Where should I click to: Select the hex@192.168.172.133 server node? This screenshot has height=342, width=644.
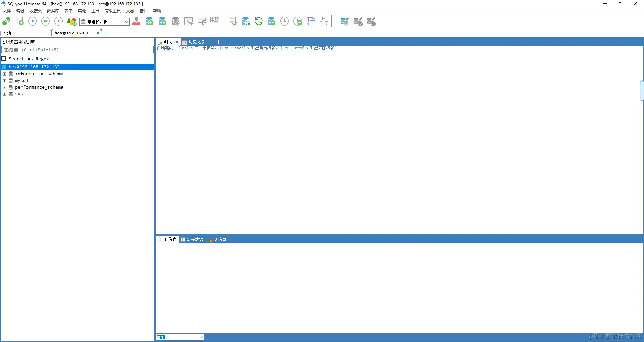77,67
